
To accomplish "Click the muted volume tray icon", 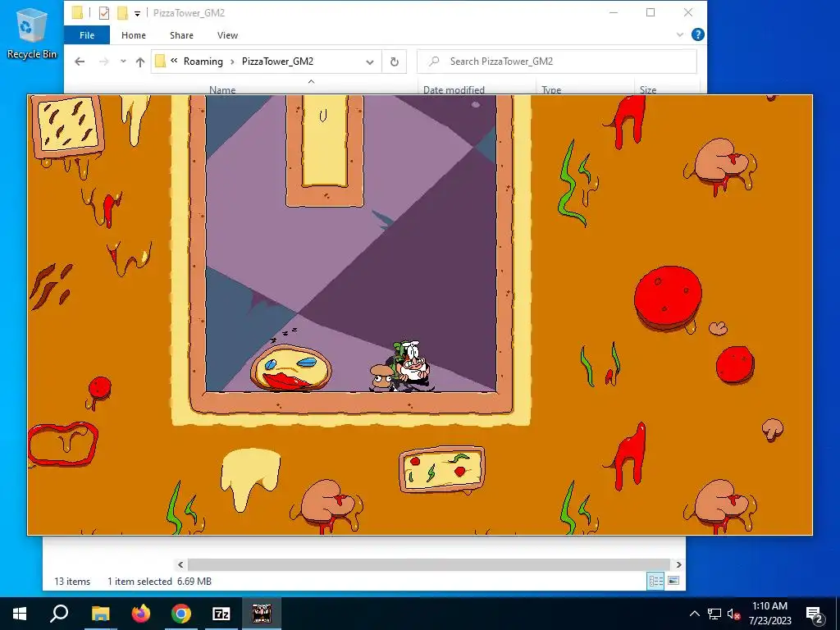I will (733, 614).
